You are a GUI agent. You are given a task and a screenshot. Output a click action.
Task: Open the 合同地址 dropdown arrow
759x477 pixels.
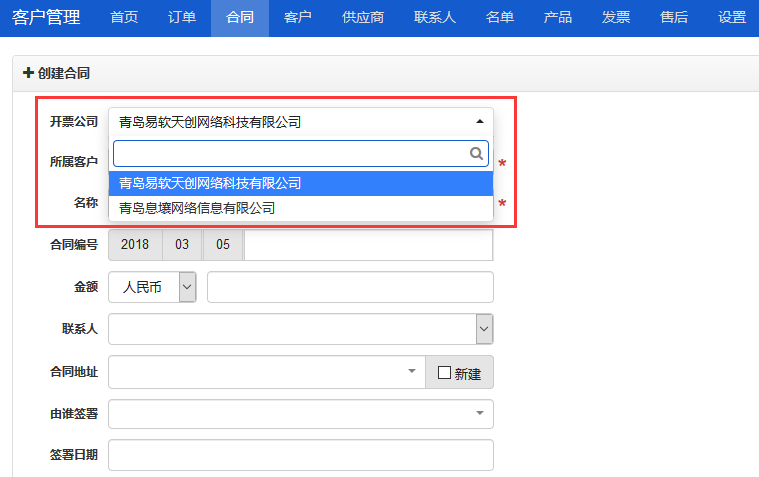click(411, 371)
